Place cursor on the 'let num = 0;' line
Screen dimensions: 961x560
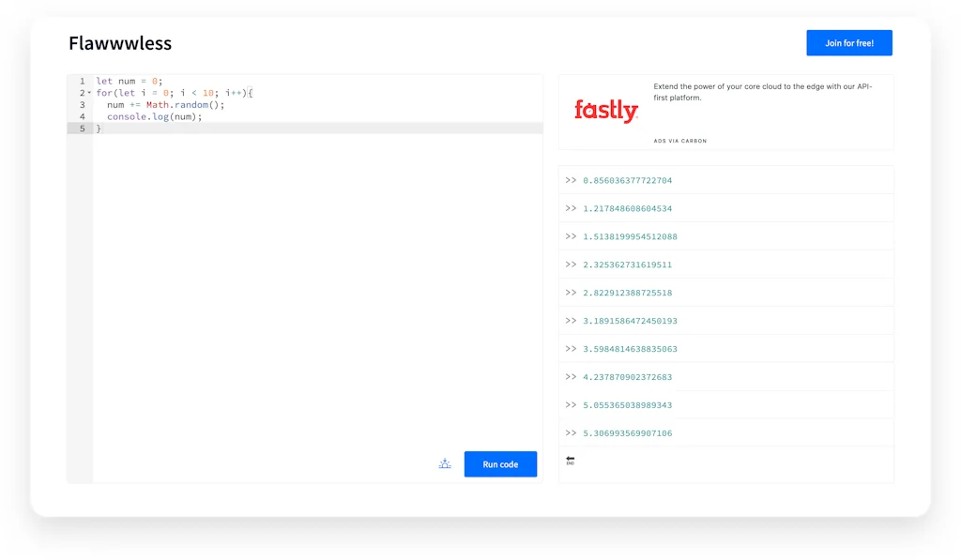[x=130, y=82]
